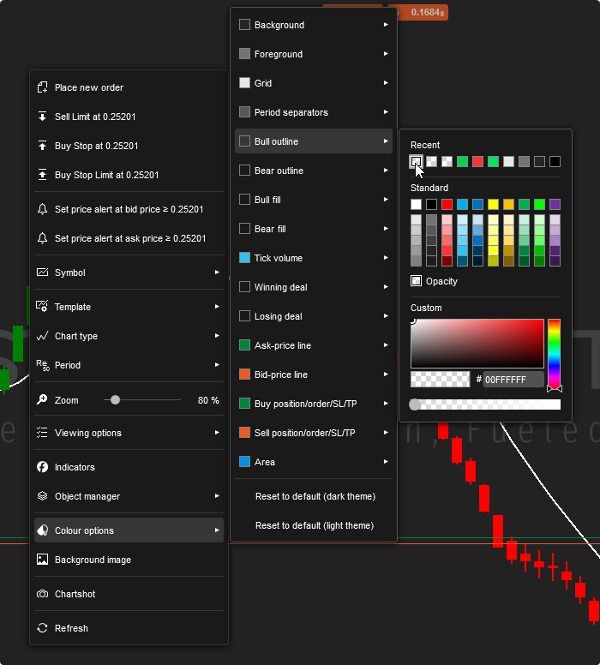
Task: Adjust the Zoom slider handle
Action: coord(115,400)
